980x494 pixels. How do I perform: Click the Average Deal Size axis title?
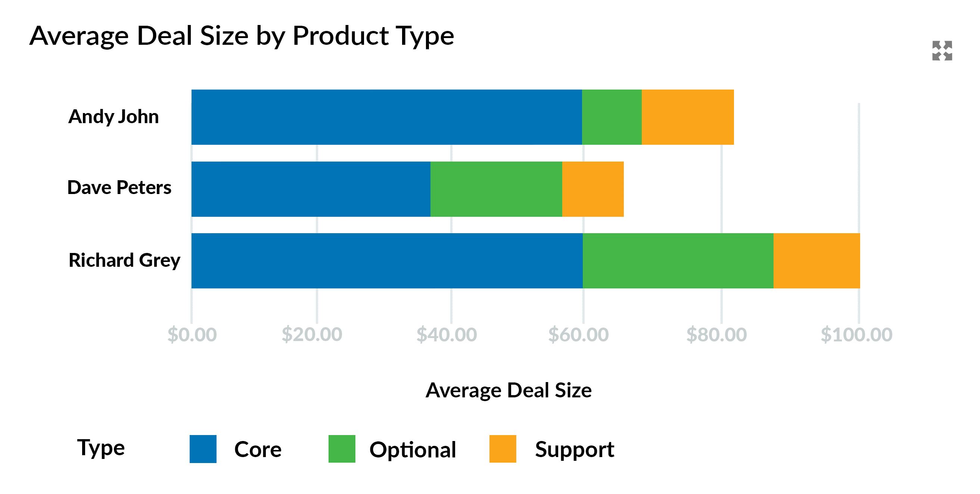point(508,390)
